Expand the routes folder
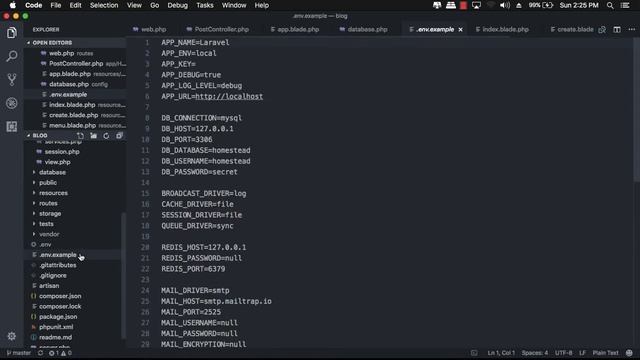Image resolution: width=640 pixels, height=360 pixels. coord(48,203)
